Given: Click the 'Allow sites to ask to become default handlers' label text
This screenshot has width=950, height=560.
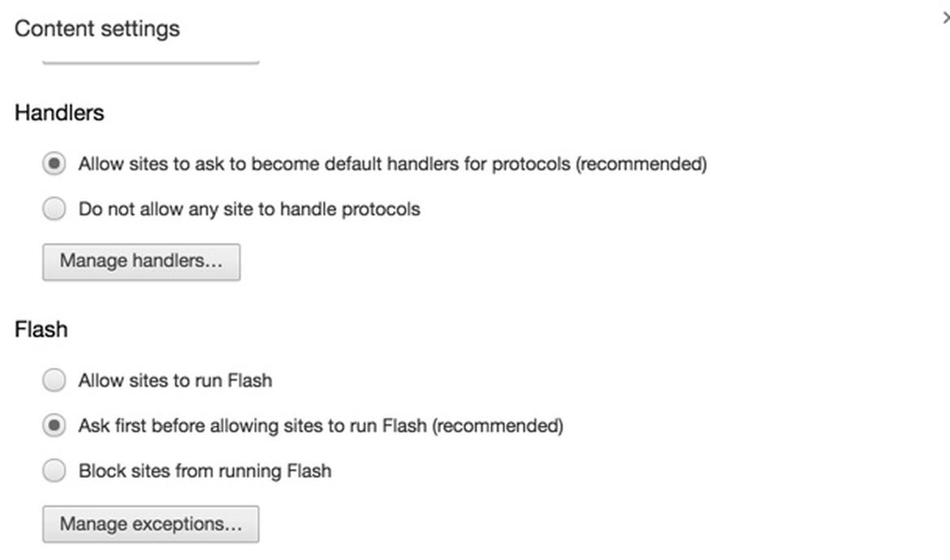Looking at the screenshot, I should (x=325, y=164).
